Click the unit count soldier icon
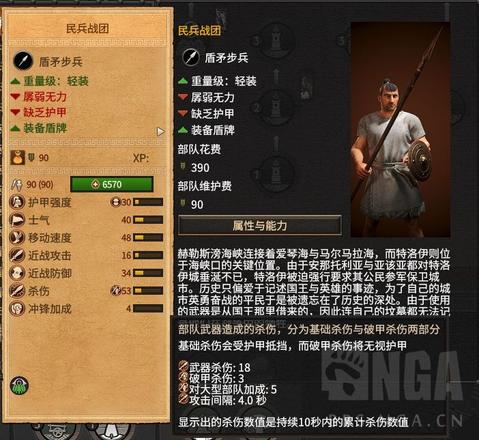Screen dimensions: 479x440 (17, 184)
